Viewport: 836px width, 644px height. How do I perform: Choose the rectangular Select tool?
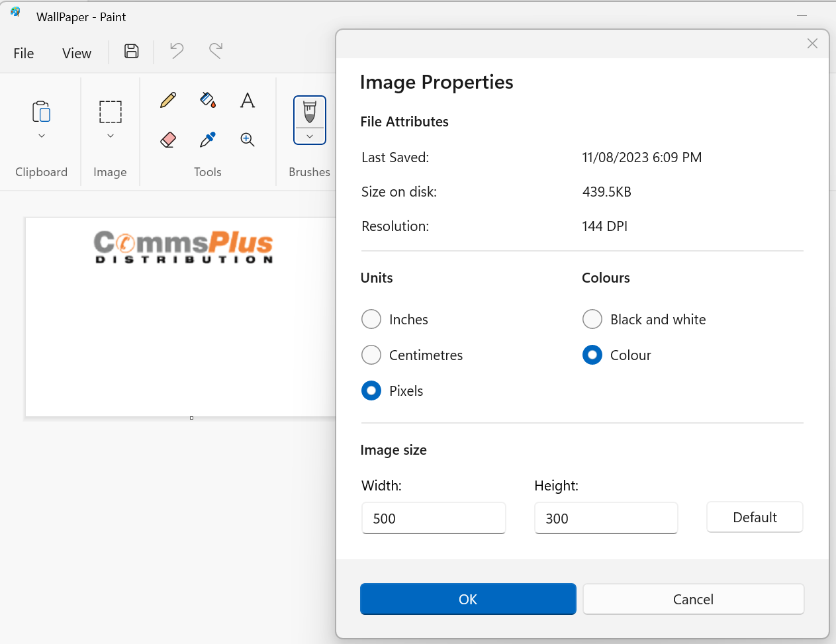click(111, 112)
